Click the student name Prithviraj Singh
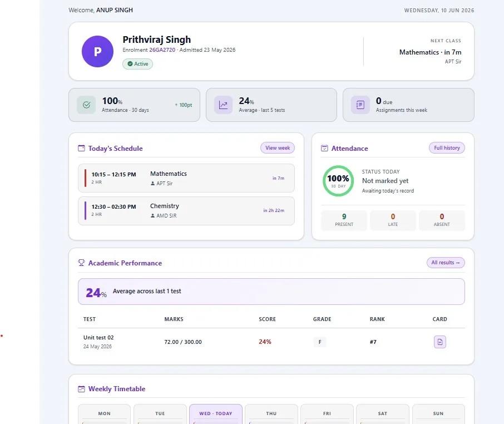The width and height of the screenshot is (504, 424). [156, 40]
